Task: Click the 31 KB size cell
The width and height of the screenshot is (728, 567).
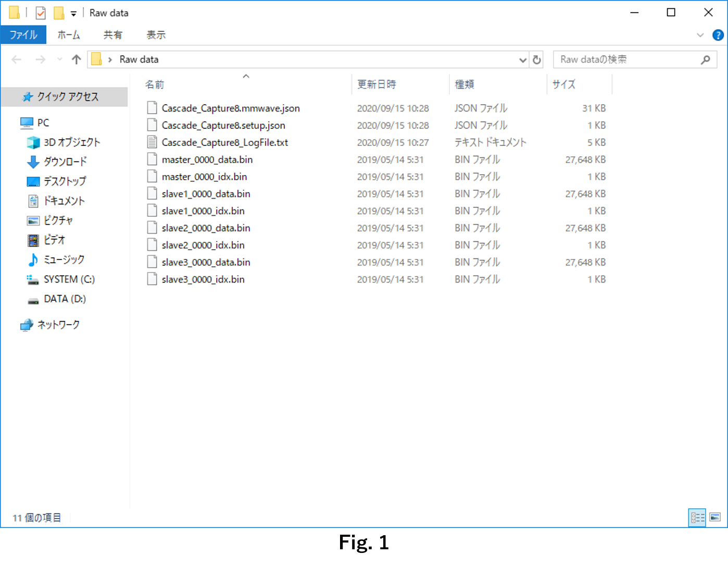Action: coord(594,108)
